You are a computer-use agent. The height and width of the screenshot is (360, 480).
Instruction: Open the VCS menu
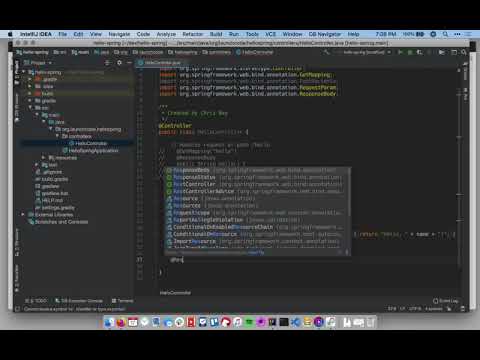point(270,34)
